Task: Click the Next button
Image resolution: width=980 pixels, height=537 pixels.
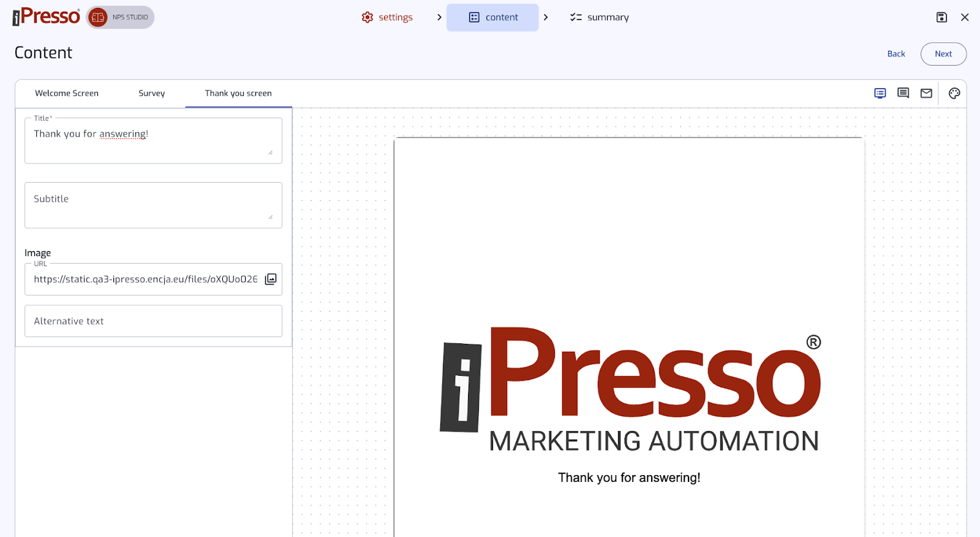Action: pos(943,54)
